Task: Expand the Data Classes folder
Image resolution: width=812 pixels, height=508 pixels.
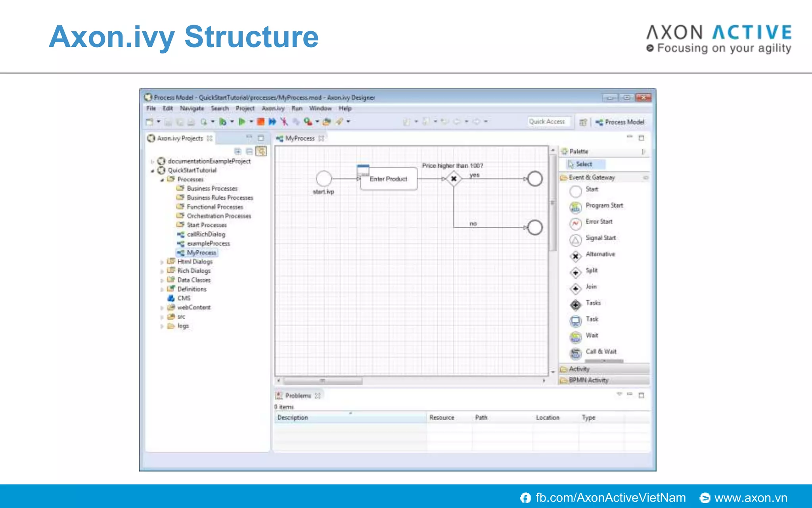Action: click(x=162, y=280)
